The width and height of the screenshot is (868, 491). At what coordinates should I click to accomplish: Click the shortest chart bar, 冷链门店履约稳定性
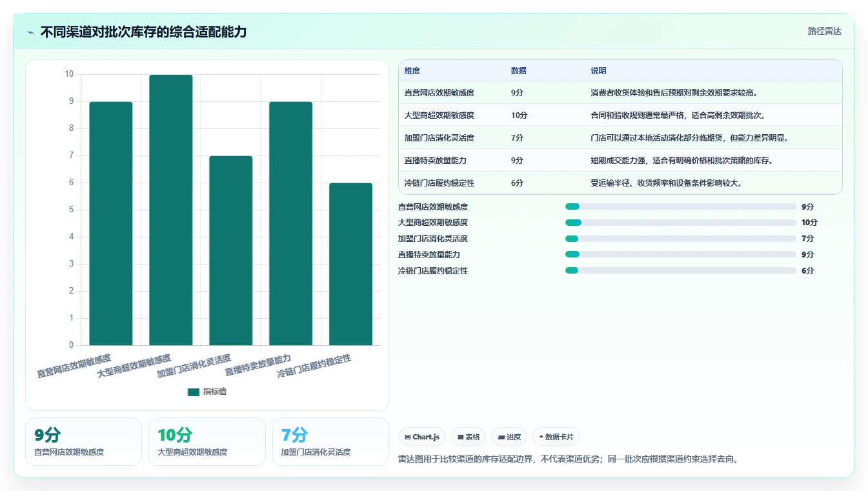click(x=351, y=264)
